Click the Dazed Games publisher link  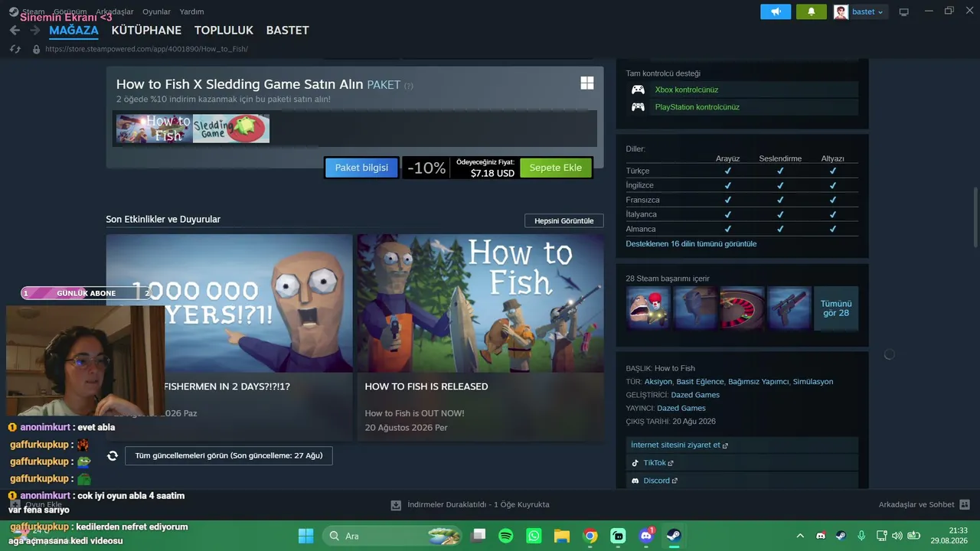(681, 408)
